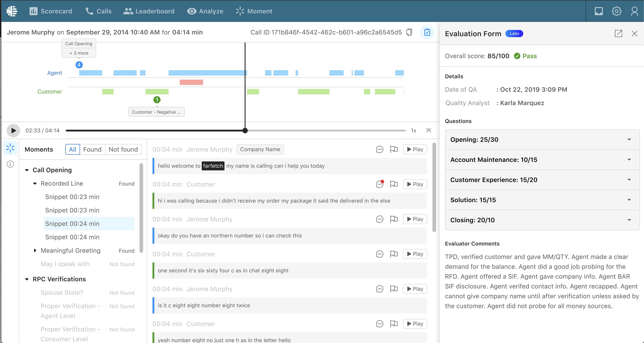Open the Moment tab
This screenshot has height=343, width=644.
click(x=254, y=11)
